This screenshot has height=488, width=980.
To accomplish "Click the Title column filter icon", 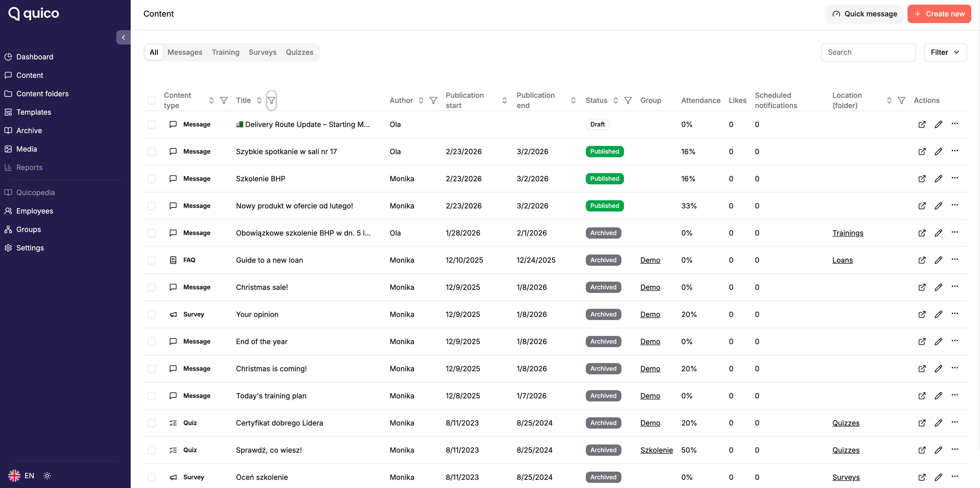I will (271, 100).
